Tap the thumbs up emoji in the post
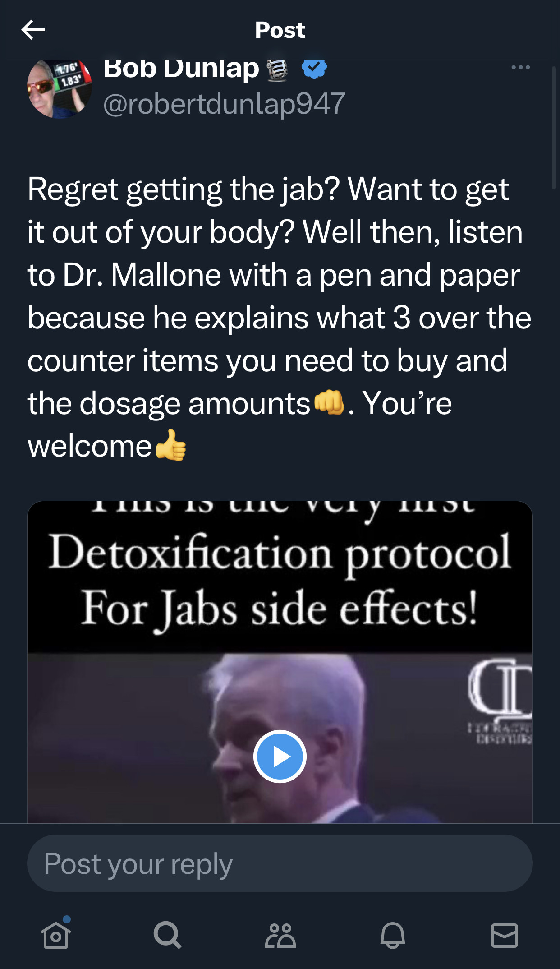560x969 pixels. 170,445
